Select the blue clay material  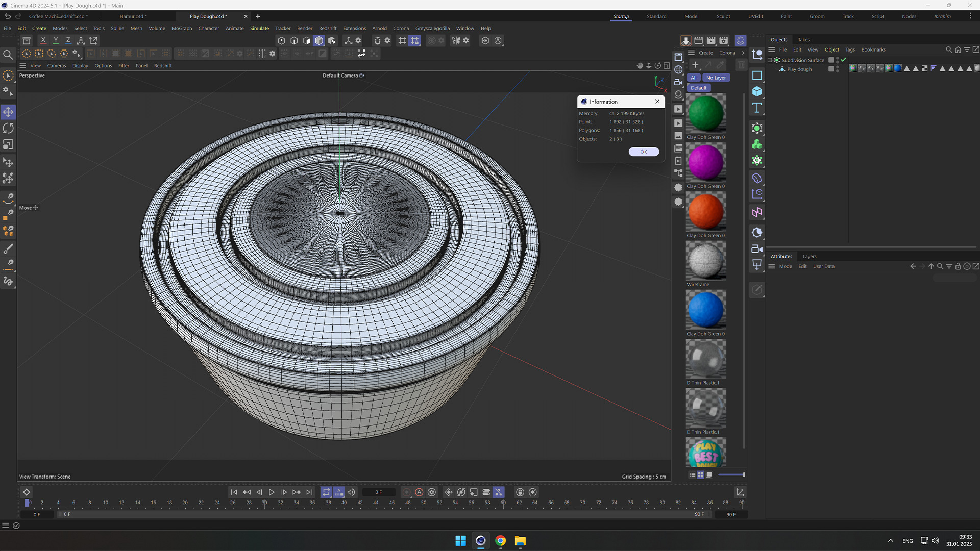[x=706, y=310]
